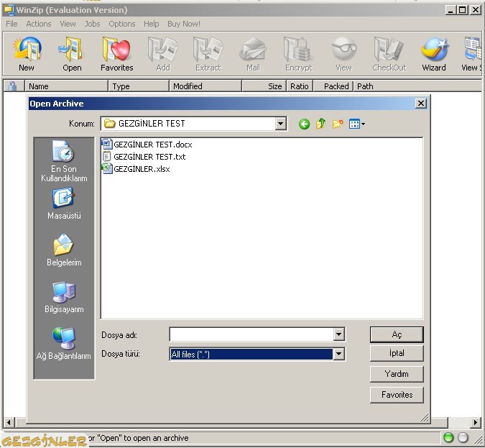Click the Open archive toolbar icon
The height and width of the screenshot is (448, 485).
point(72,54)
